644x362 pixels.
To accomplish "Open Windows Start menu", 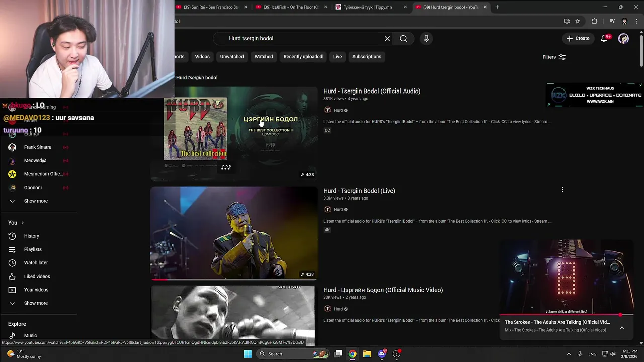I will [x=248, y=354].
